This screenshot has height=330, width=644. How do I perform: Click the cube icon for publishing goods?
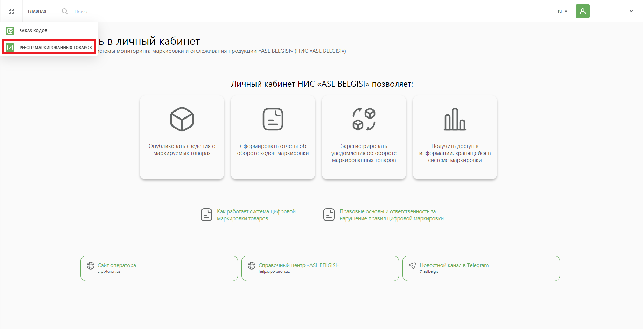pyautogui.click(x=182, y=119)
